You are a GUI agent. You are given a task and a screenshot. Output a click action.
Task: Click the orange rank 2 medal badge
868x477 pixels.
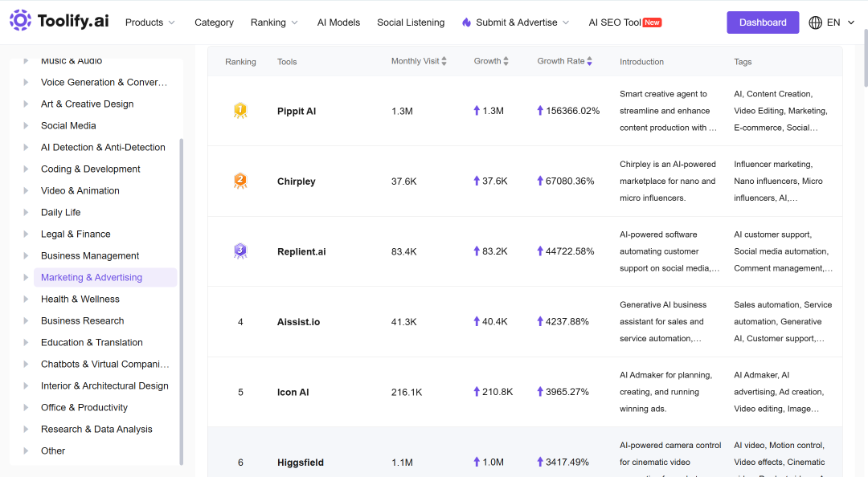click(x=240, y=181)
